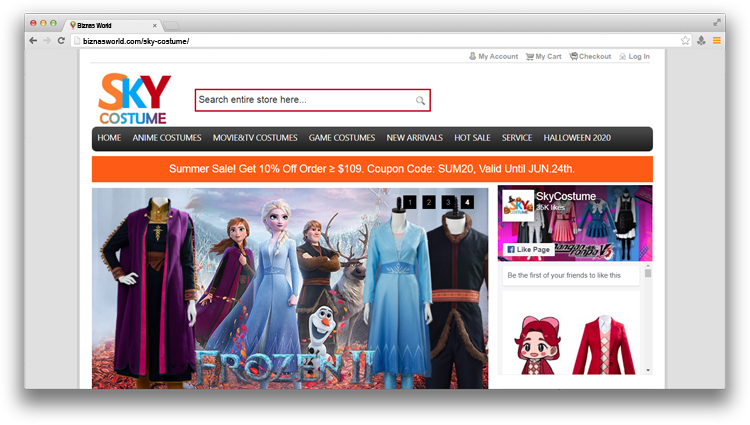
Task: Click the browser forward arrow
Action: coord(47,41)
